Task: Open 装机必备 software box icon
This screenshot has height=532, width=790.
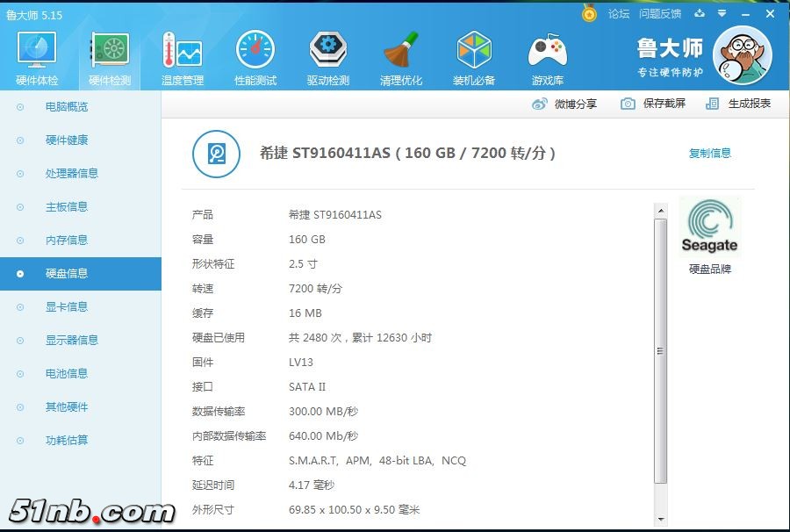Action: pyautogui.click(x=474, y=59)
